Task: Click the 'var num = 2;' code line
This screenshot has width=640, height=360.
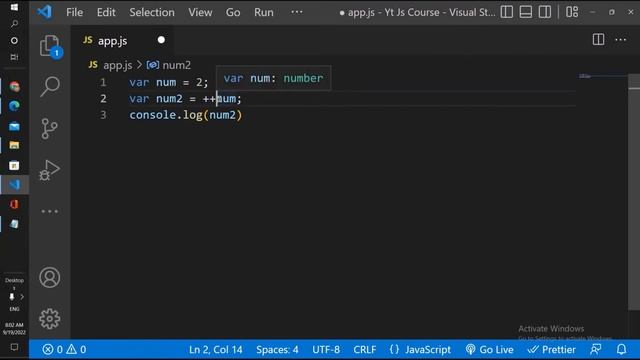Action: pos(169,82)
